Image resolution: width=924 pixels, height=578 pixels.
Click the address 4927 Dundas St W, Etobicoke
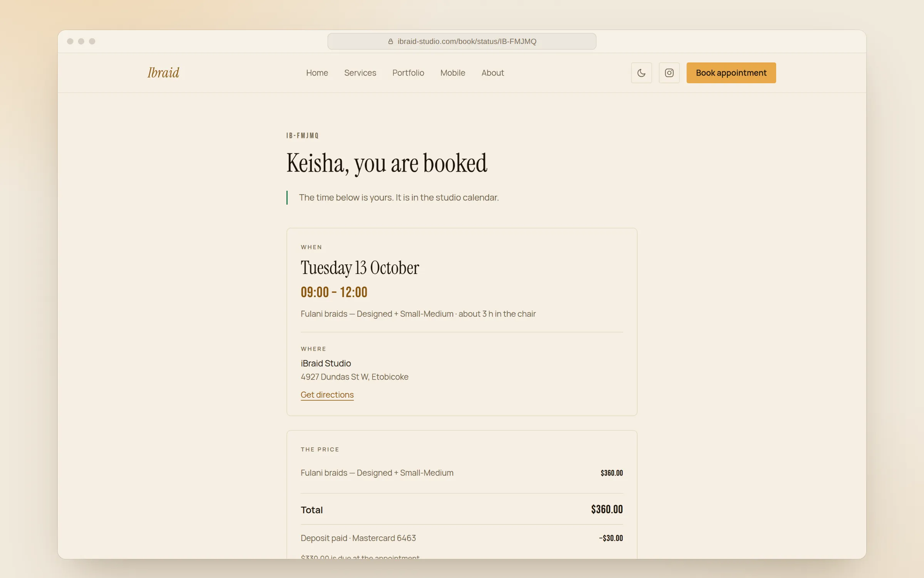(355, 377)
